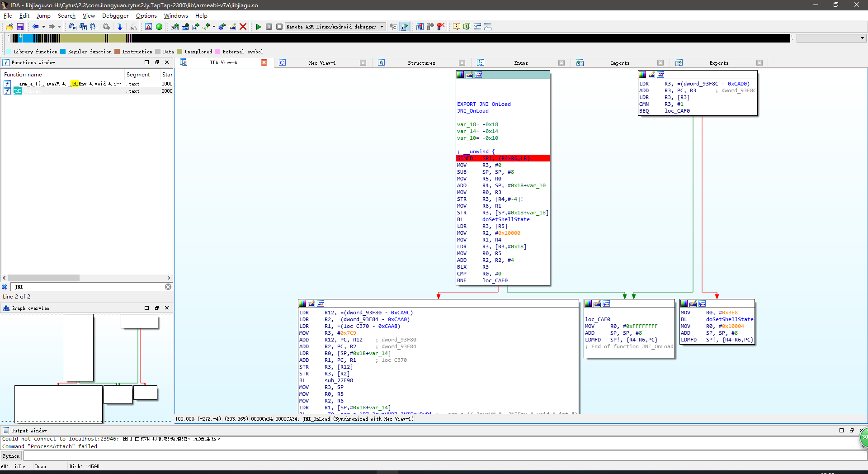Clear the JNI filter in Functions window

pos(168,287)
